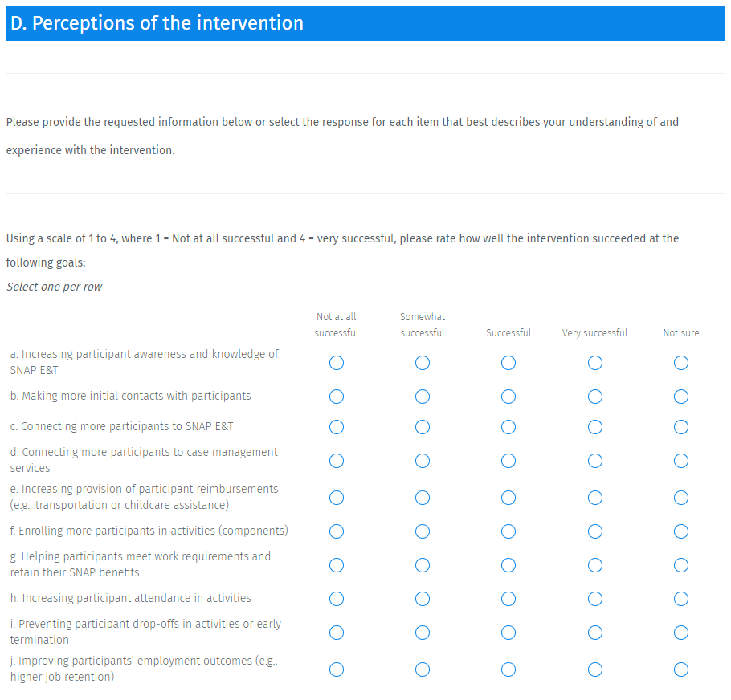
Task: Select 'Very successful' for case management services row
Action: 595,461
